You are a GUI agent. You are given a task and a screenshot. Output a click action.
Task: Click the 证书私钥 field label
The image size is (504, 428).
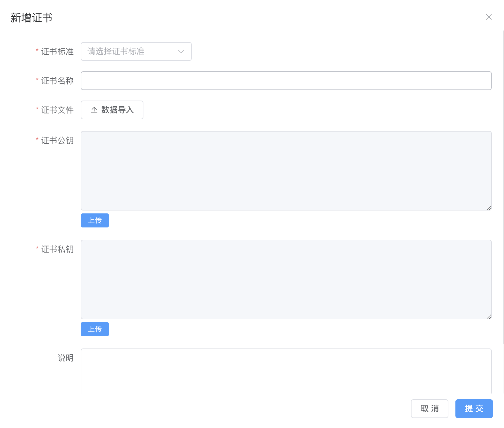pyautogui.click(x=57, y=249)
